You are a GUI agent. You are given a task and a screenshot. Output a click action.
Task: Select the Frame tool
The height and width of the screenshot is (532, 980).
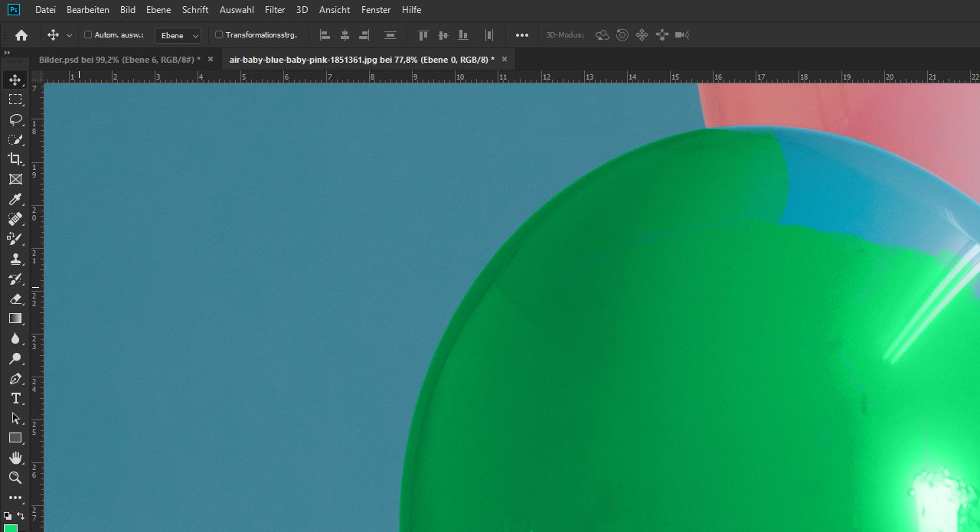click(x=15, y=179)
